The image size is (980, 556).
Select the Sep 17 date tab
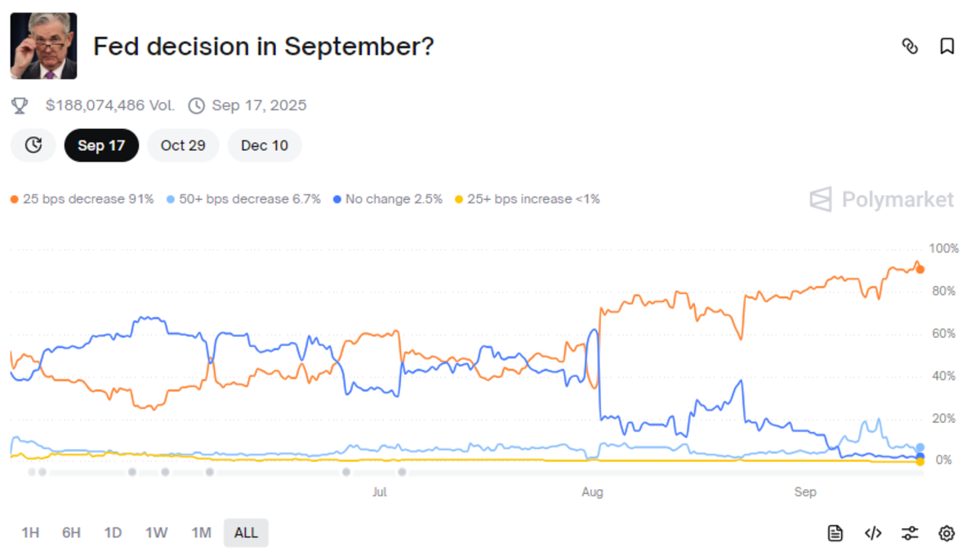click(x=101, y=145)
